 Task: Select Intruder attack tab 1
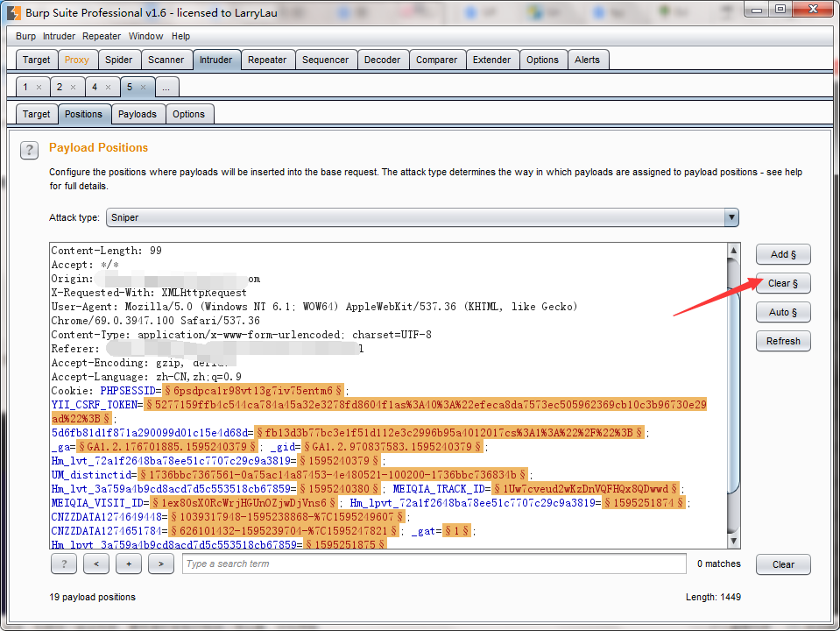(25, 87)
